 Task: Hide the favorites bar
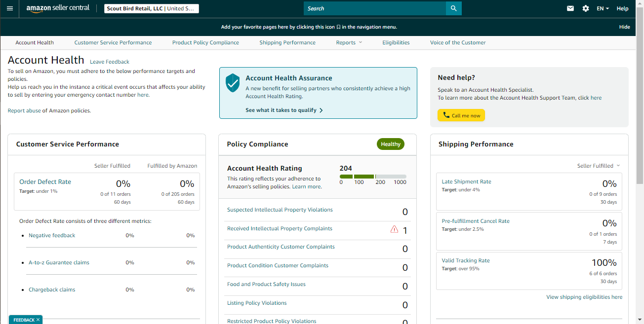pyautogui.click(x=624, y=27)
